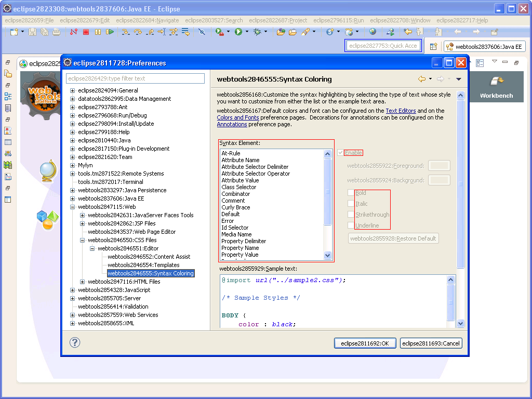
Task: Open the Help menu
Action: tap(462, 20)
